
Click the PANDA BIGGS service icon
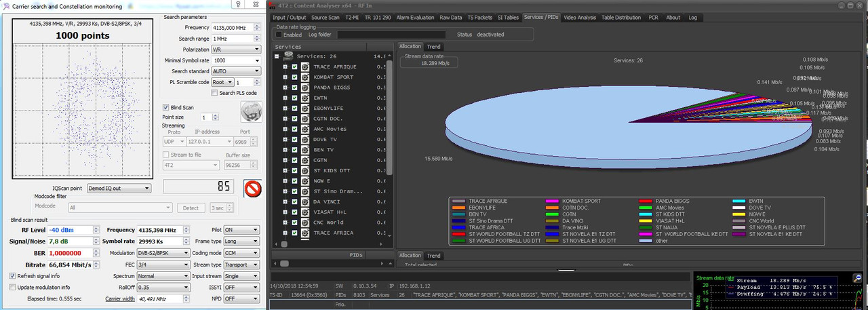[305, 88]
